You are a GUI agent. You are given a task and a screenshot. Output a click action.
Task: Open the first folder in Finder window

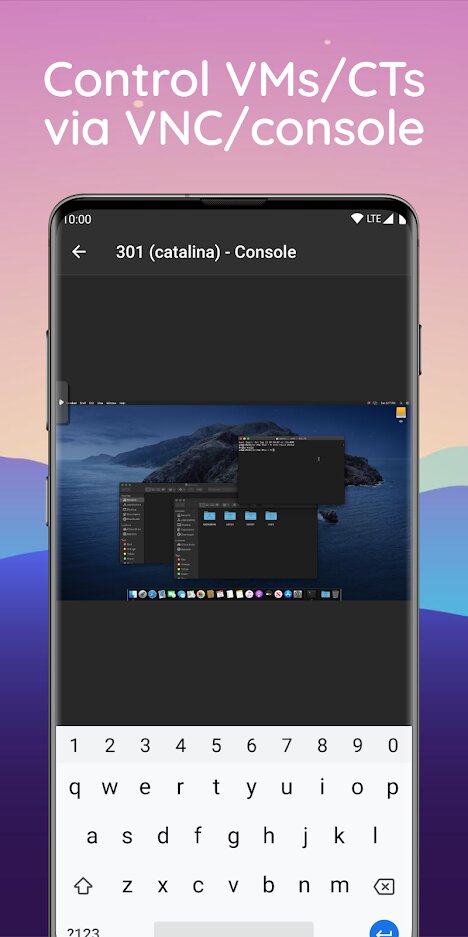[209, 516]
